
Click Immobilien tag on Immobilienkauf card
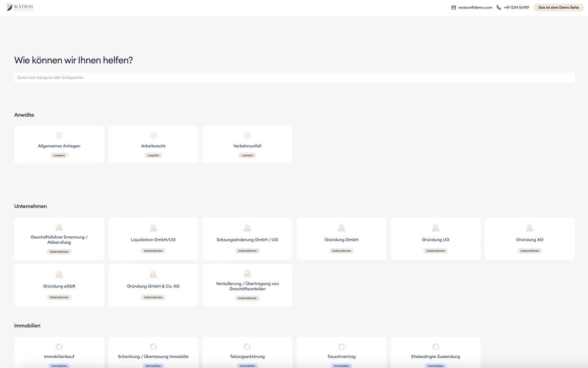59,366
